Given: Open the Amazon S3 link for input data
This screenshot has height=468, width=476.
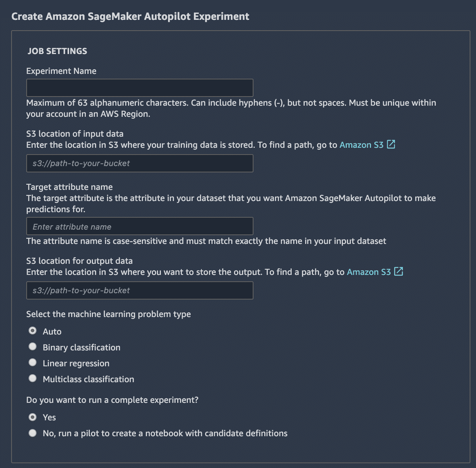Looking at the screenshot, I should [361, 145].
